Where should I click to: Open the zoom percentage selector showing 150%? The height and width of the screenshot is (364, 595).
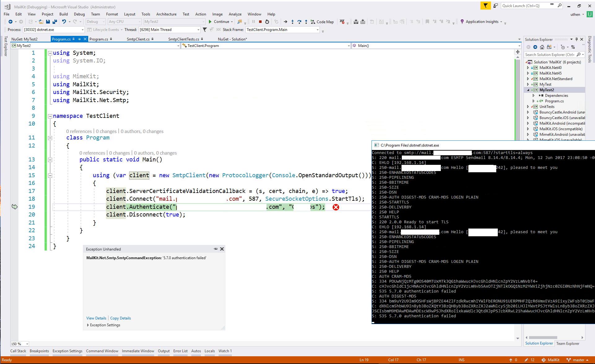click(27, 344)
